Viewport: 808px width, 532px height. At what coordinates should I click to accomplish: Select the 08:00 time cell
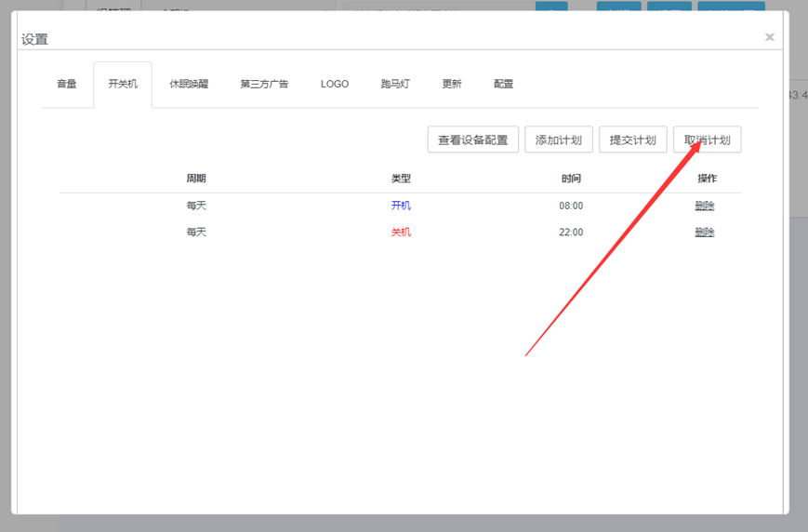[571, 206]
